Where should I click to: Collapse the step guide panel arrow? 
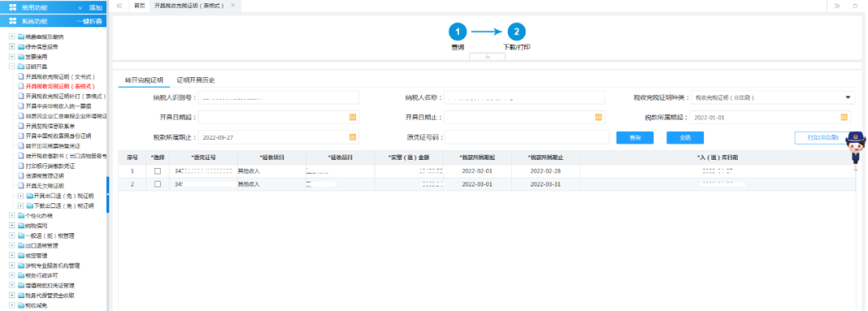point(488,56)
